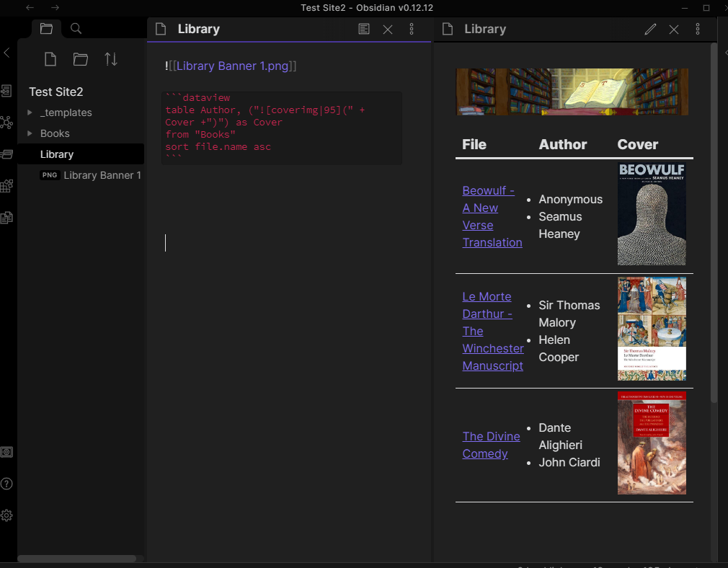Minimize the Obsidian window
The width and height of the screenshot is (728, 568).
point(684,8)
